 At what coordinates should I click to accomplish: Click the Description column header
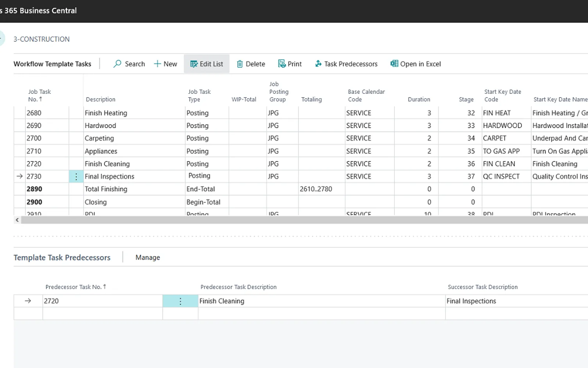click(x=100, y=99)
